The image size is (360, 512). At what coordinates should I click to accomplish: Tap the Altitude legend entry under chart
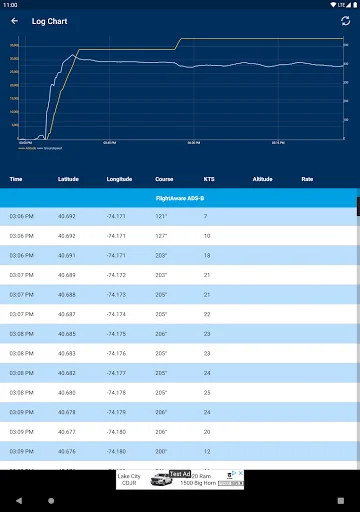pyautogui.click(x=27, y=148)
